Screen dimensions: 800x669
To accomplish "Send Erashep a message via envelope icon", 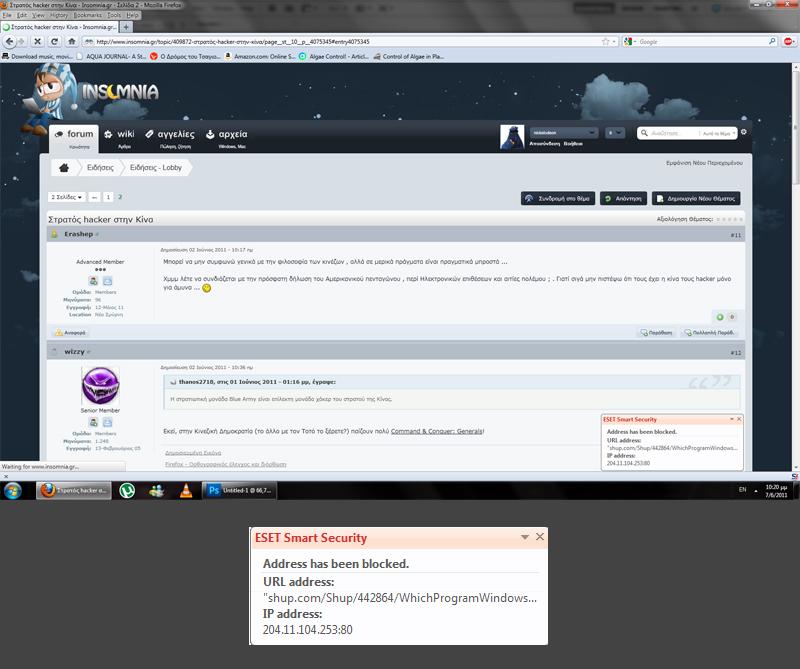I will (107, 281).
